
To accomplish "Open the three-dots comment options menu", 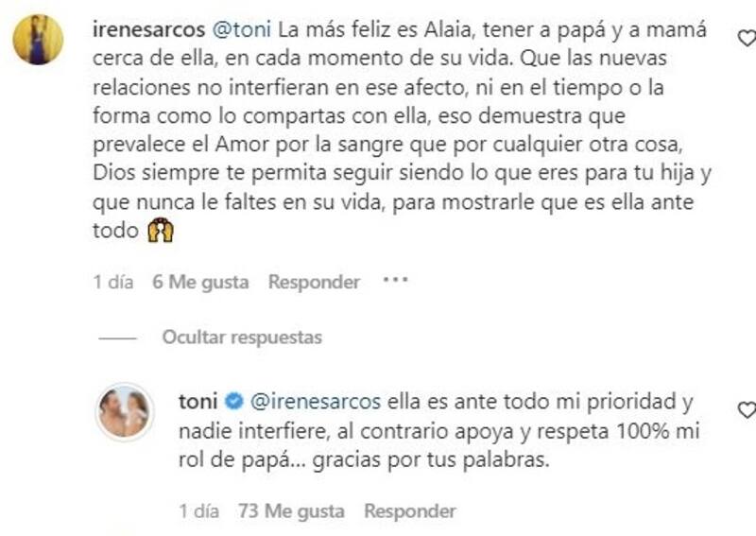I will point(395,281).
